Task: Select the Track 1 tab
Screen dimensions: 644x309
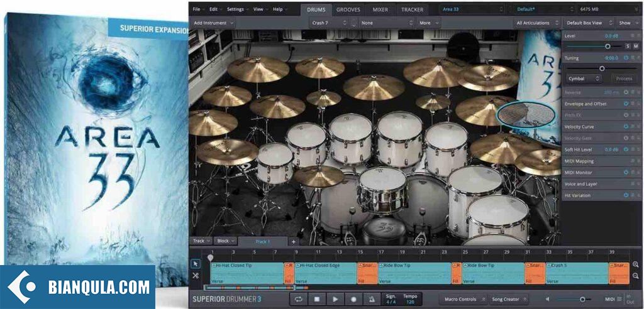Action: [263, 242]
